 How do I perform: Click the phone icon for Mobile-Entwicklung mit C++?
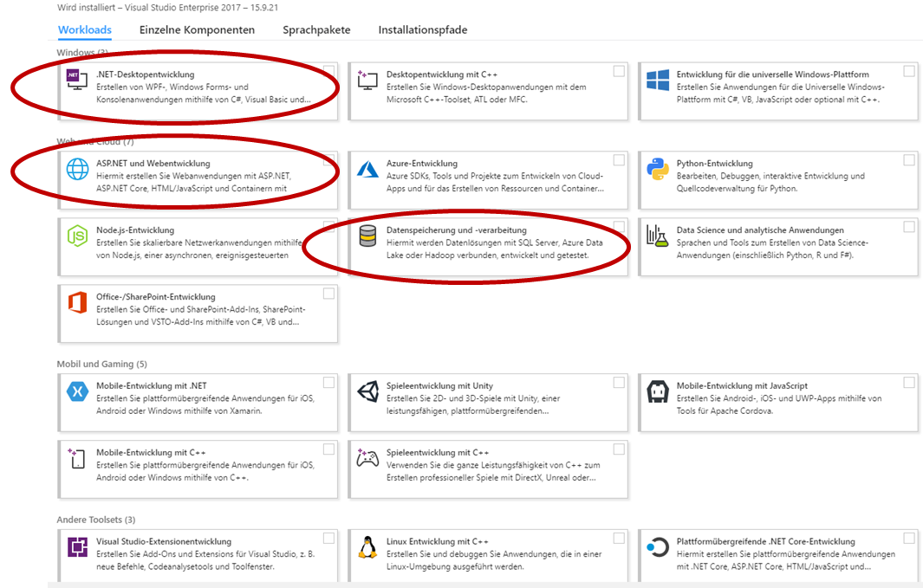click(x=77, y=458)
